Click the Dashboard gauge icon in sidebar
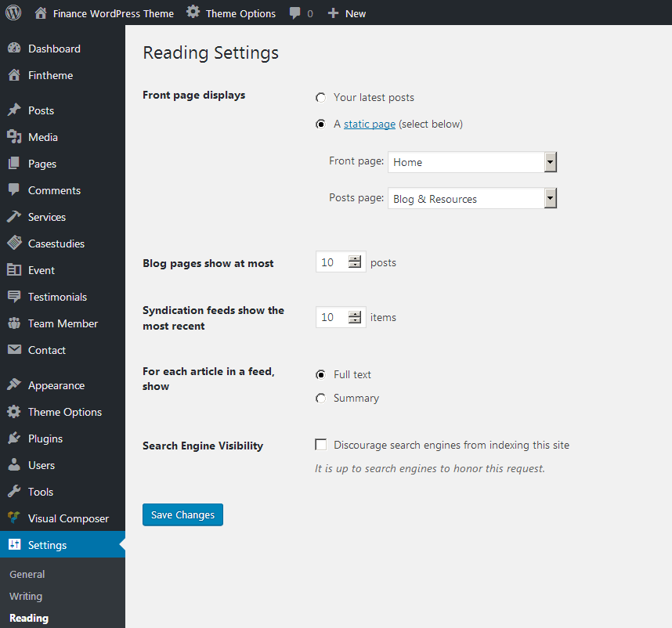The width and height of the screenshot is (672, 628). pyautogui.click(x=14, y=49)
